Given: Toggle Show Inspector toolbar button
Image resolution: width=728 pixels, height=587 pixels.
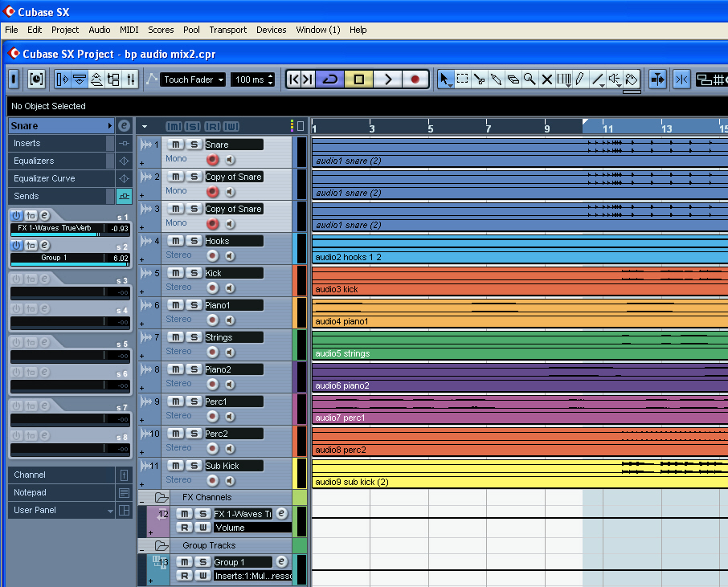Looking at the screenshot, I should click(62, 79).
